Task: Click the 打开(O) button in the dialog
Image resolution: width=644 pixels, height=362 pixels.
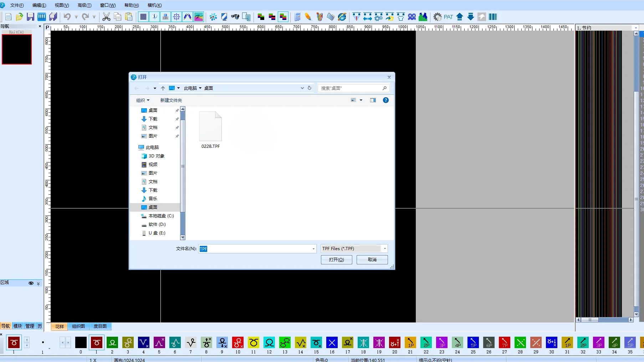Action: (x=336, y=260)
